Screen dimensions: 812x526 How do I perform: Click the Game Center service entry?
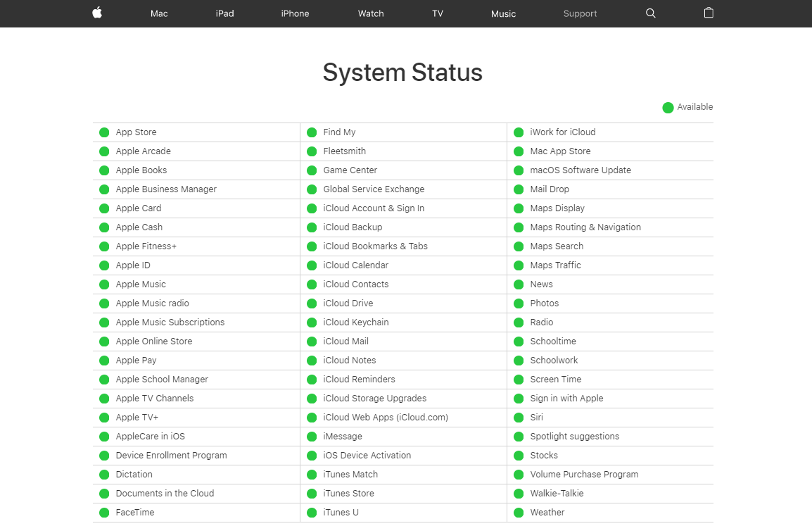point(350,170)
